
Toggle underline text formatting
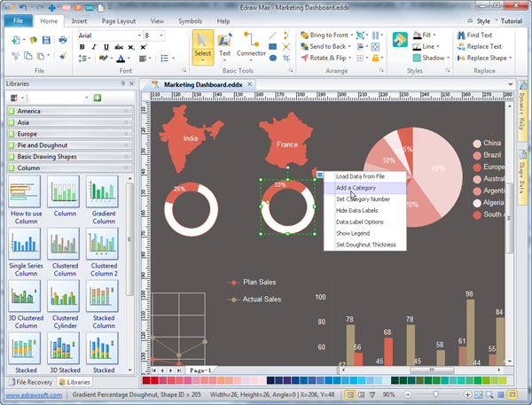click(106, 47)
